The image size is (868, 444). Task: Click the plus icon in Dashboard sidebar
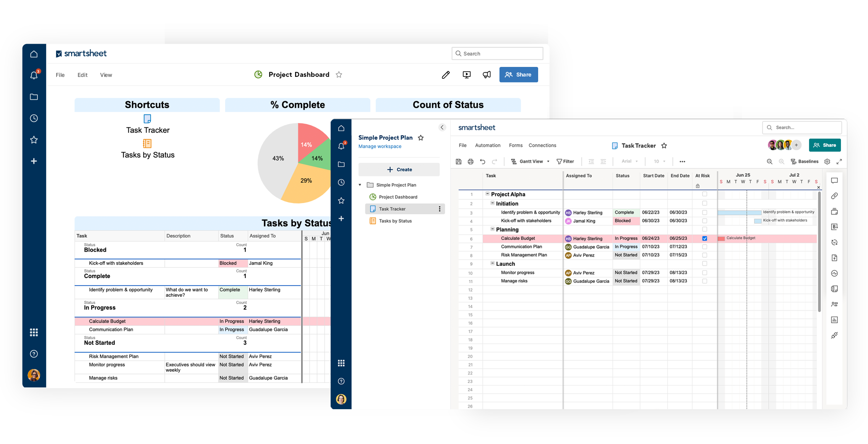pyautogui.click(x=34, y=161)
